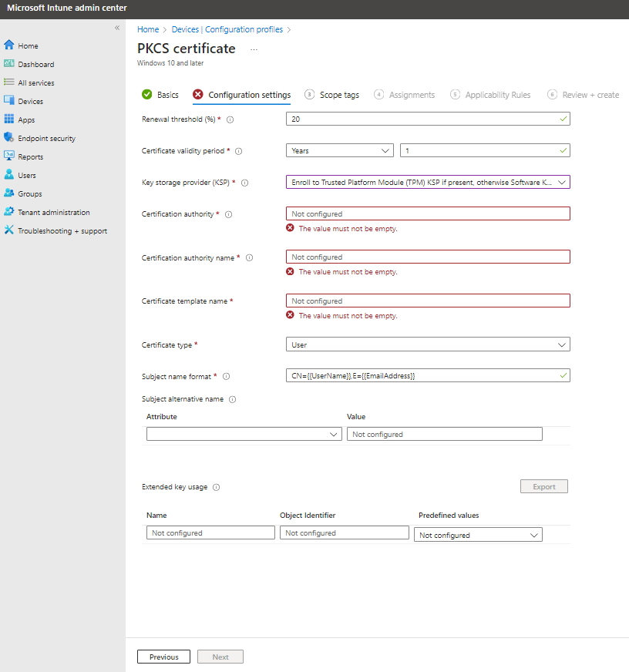Click the Configuration profiles breadcrumb link
Screen dimensions: 629x672
[x=244, y=29]
